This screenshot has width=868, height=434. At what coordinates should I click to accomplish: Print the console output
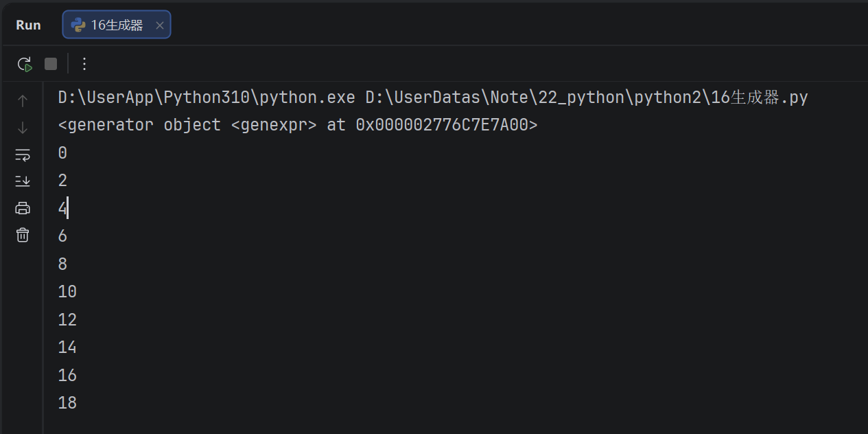[23, 208]
